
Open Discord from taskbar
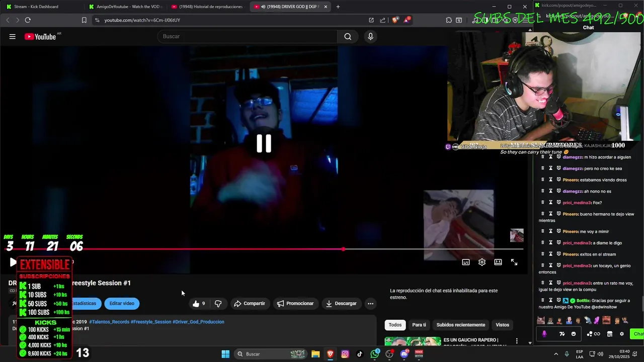tap(404, 354)
